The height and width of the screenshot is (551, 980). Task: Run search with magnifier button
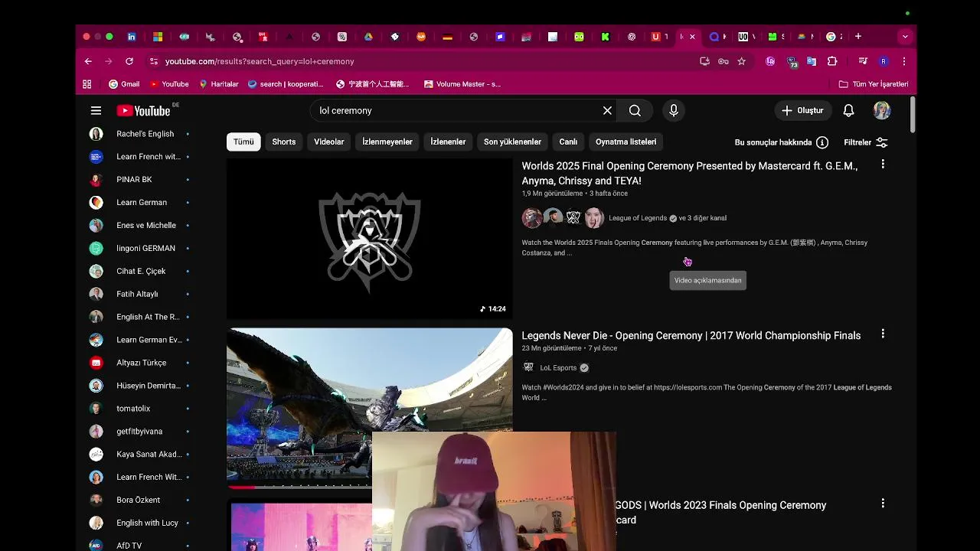coord(635,110)
